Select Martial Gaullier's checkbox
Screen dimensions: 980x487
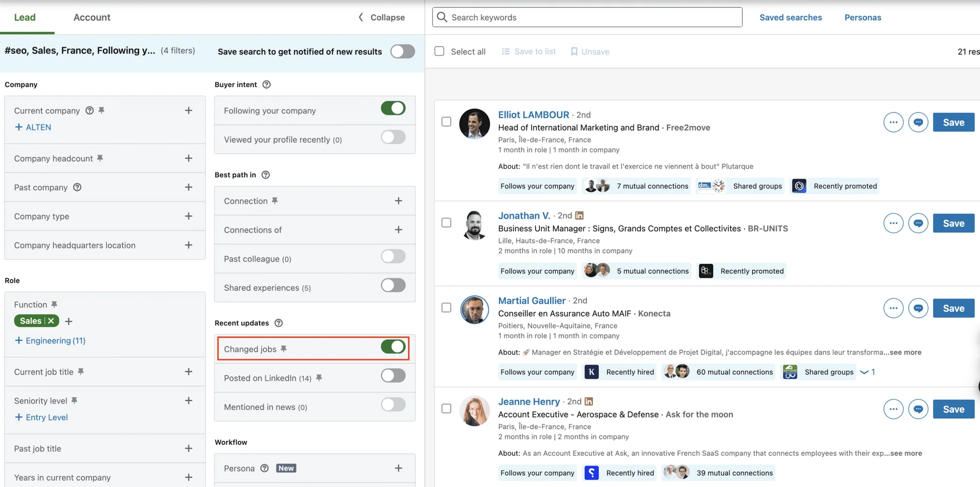pos(446,308)
